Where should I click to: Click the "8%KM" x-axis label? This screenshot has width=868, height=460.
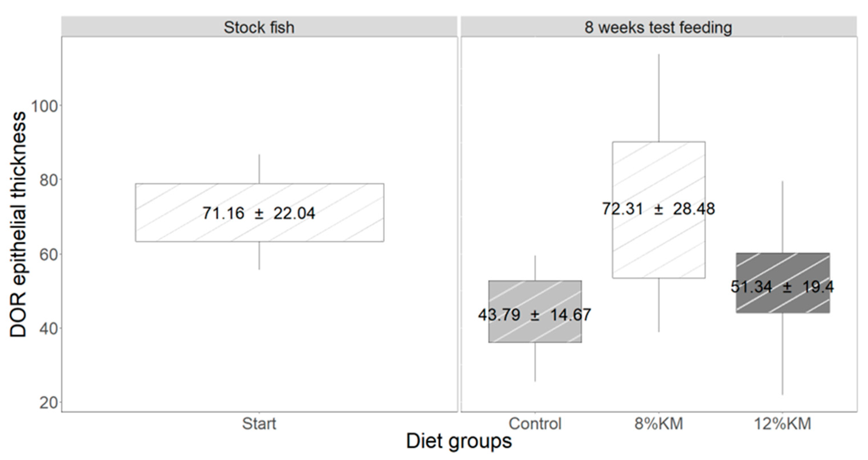(659, 424)
